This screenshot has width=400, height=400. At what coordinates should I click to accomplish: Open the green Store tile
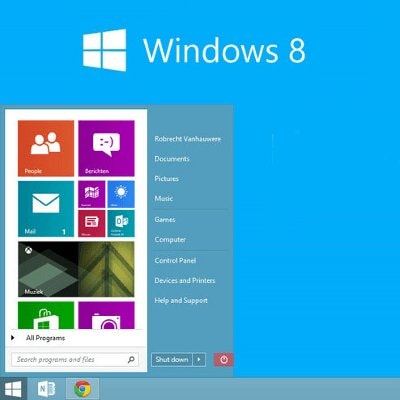46,315
